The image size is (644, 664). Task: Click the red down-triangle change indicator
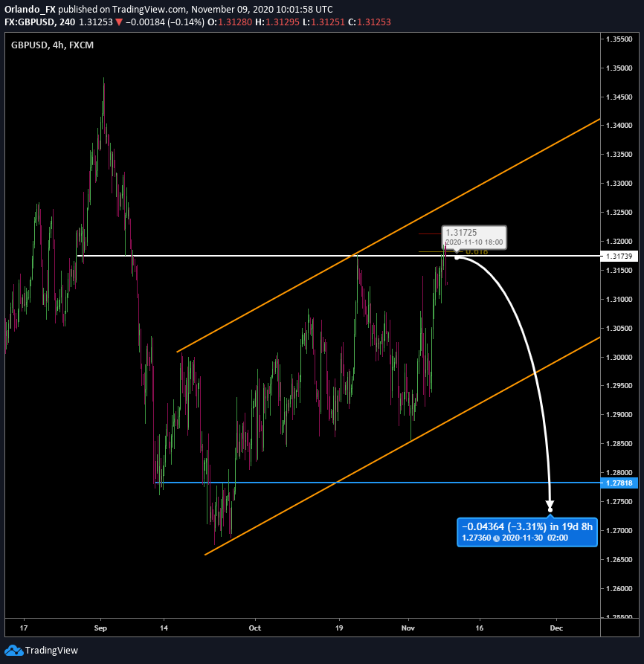pyautogui.click(x=119, y=22)
